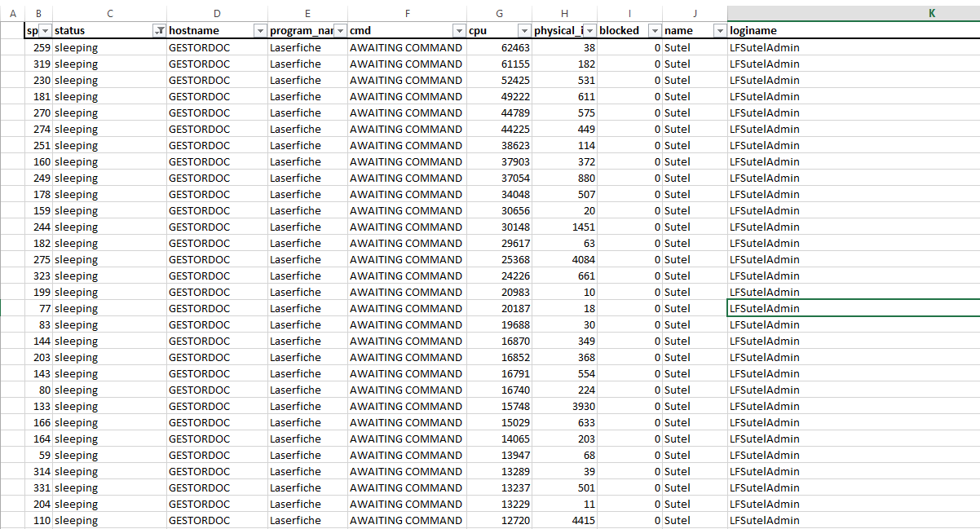
Task: Select LFSutelAdmin cell in the sp 77 row
Action: point(854,308)
